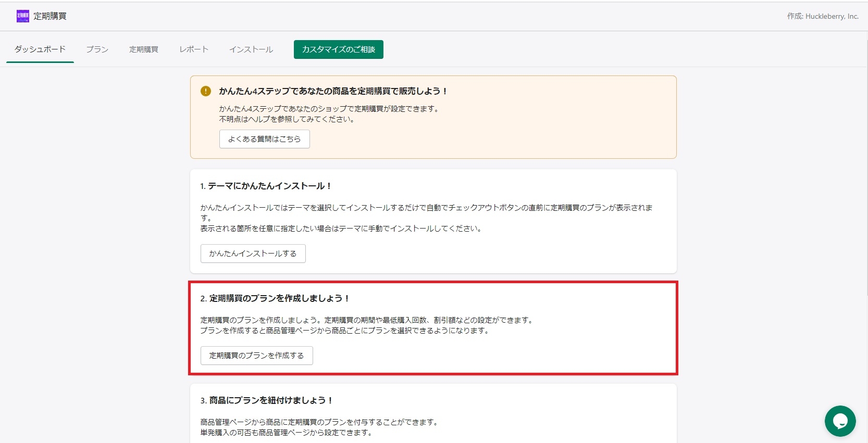Viewport: 868px width, 443px height.
Task: Click the yellow exclamation icon in the banner
Action: (x=206, y=91)
